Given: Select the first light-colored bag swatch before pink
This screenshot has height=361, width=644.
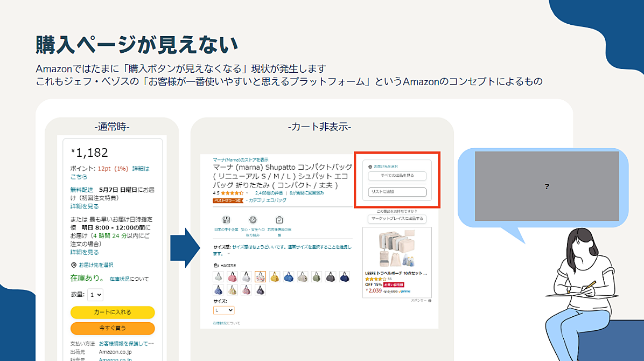Looking at the screenshot, I should point(219,277).
